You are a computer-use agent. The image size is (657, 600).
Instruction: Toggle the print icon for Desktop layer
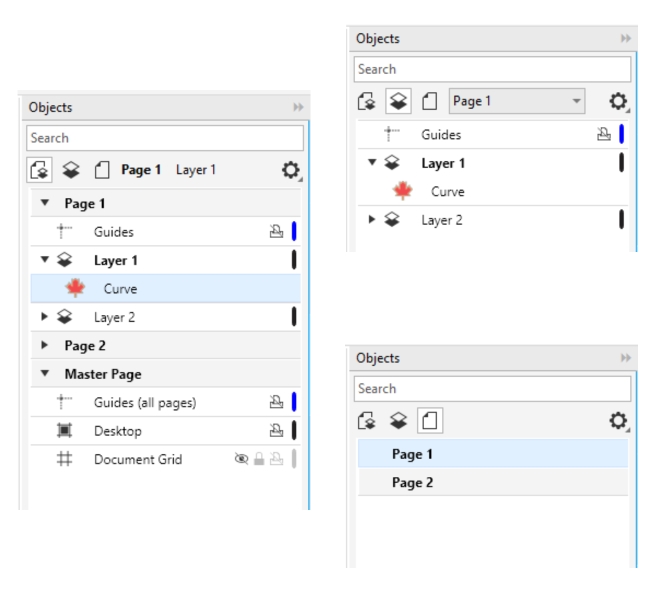coord(276,431)
